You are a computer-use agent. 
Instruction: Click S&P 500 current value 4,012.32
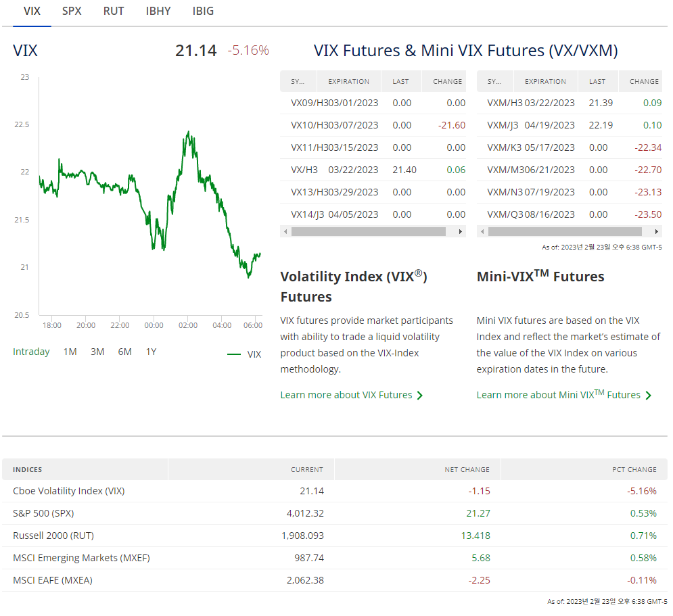coord(305,513)
